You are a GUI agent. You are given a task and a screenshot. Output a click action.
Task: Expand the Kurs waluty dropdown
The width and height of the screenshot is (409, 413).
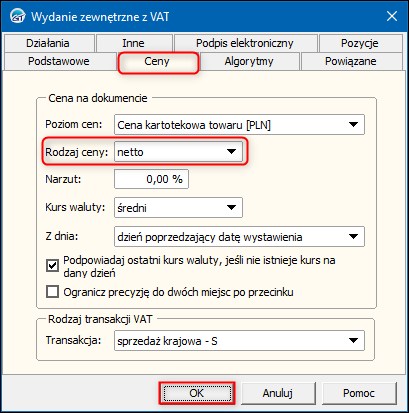[178, 208]
